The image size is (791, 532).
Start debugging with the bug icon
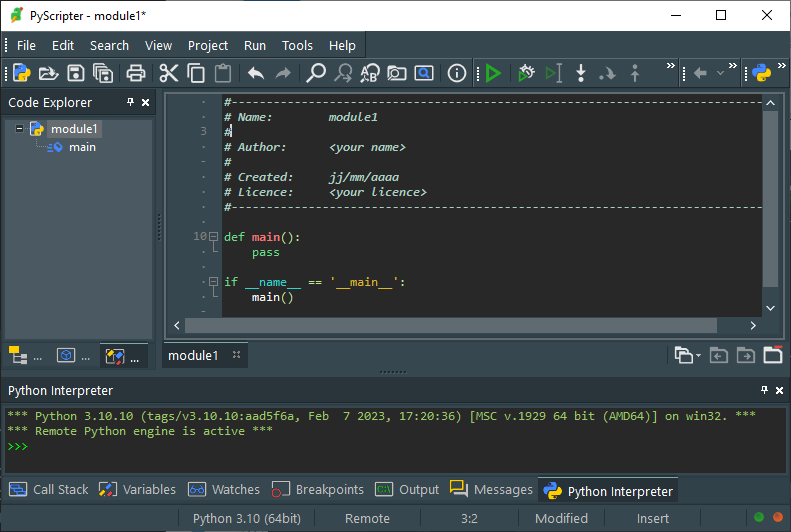(526, 73)
